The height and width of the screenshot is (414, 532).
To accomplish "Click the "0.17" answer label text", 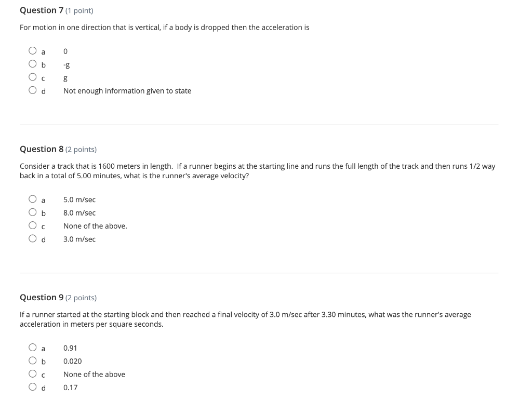I will click(70, 387).
